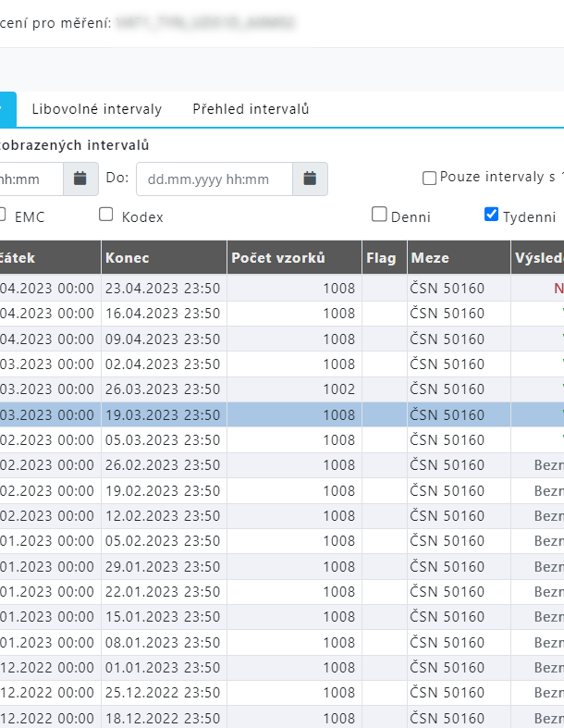Select row ending 23.04.2023 23:50
Image resolution: width=564 pixels, height=728 pixels.
click(282, 289)
